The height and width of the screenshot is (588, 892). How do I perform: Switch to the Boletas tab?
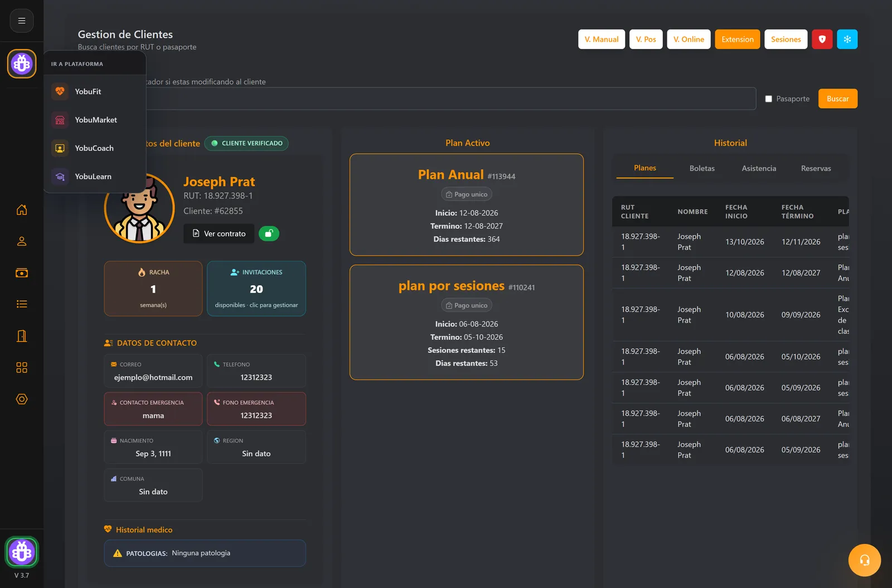click(702, 168)
